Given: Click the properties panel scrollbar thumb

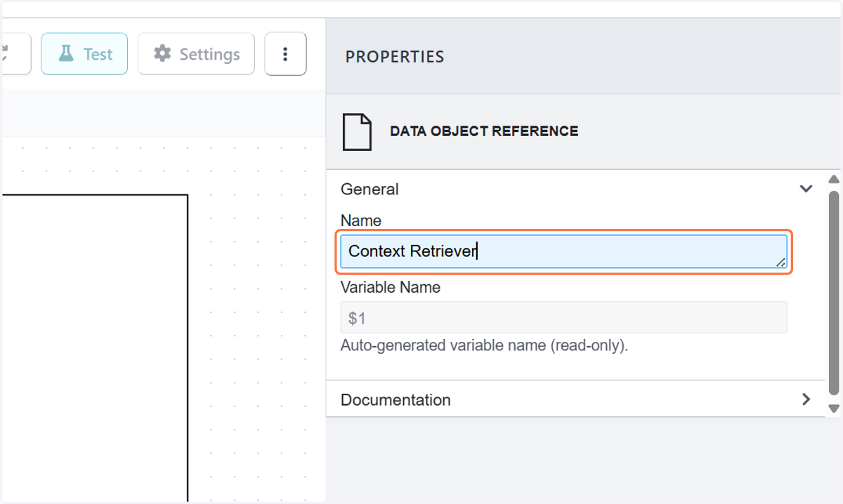Looking at the screenshot, I should pos(834,292).
